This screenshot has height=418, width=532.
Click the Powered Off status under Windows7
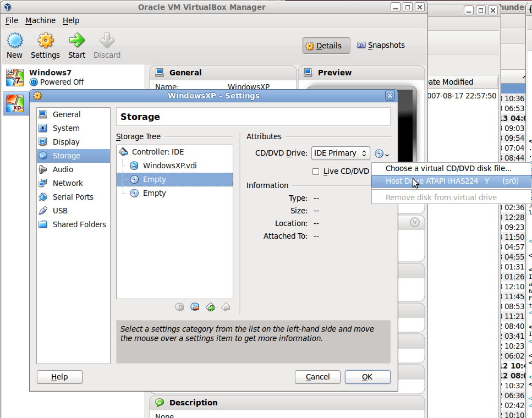coord(62,82)
